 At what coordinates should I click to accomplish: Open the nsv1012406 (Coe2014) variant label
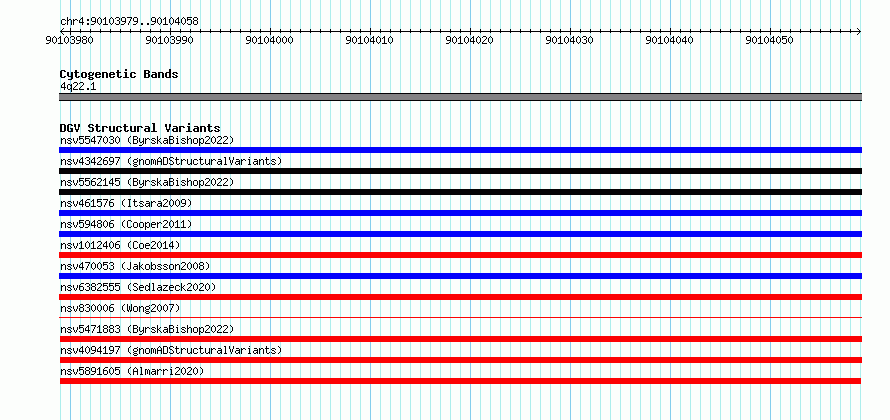120,245
